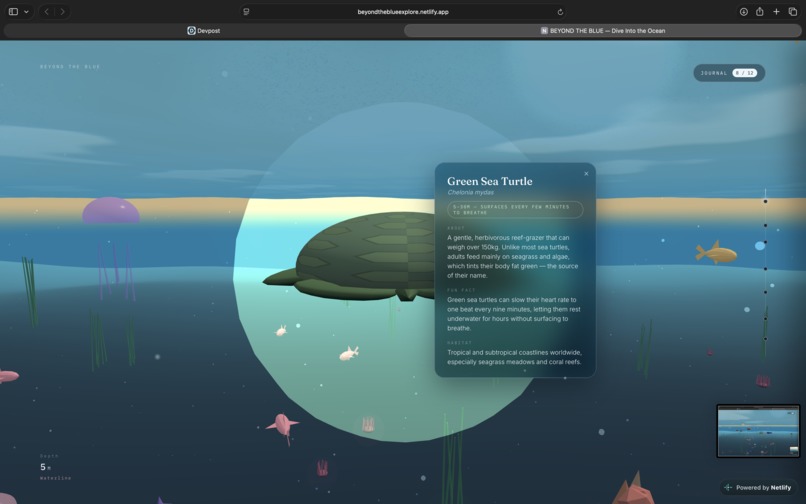Go back with the browser back arrow
The height and width of the screenshot is (504, 806).
46,11
